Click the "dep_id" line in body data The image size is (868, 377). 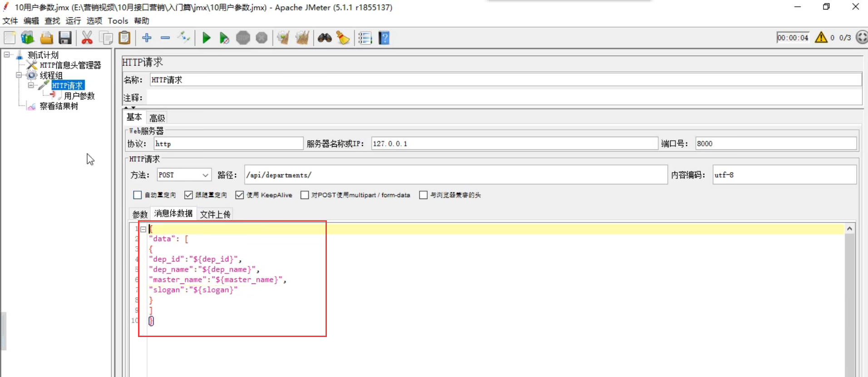pos(195,259)
